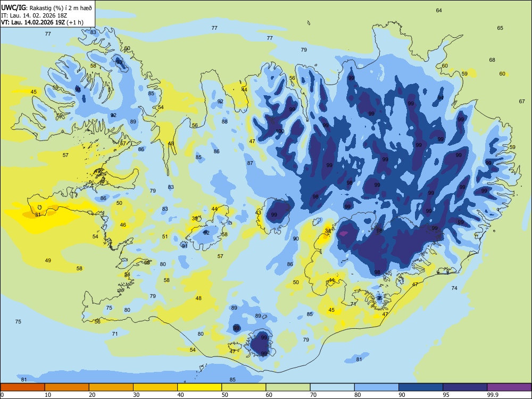This screenshot has width=532, height=399.
Task: Click the '43' value west of Hofsjökull
Action: click(x=258, y=213)
